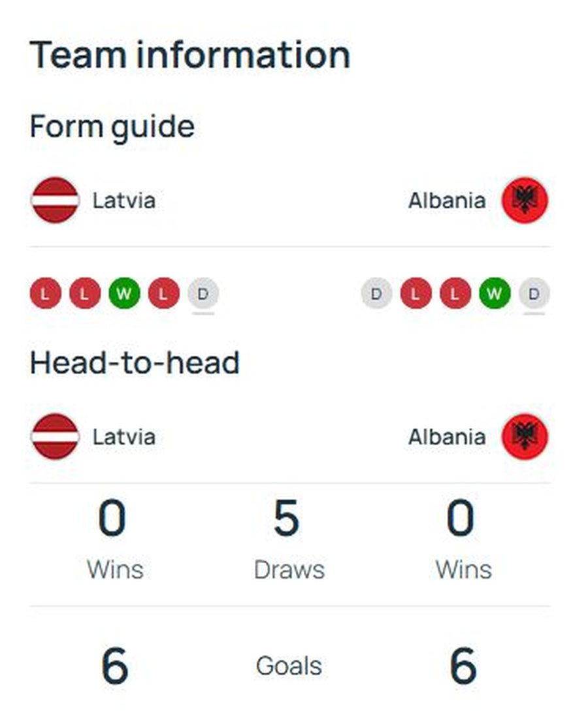The width and height of the screenshot is (588, 725).
Task: Open Latvia team name link in Form guide
Action: (124, 201)
